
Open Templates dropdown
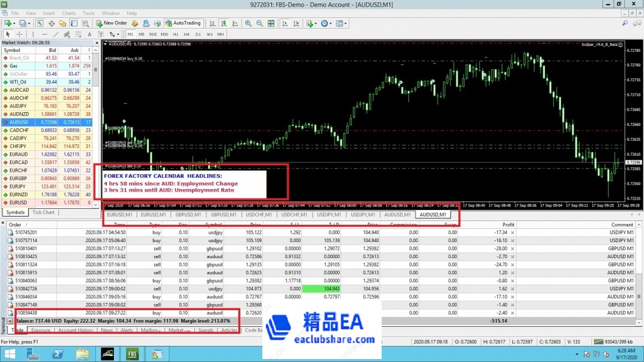tap(341, 23)
